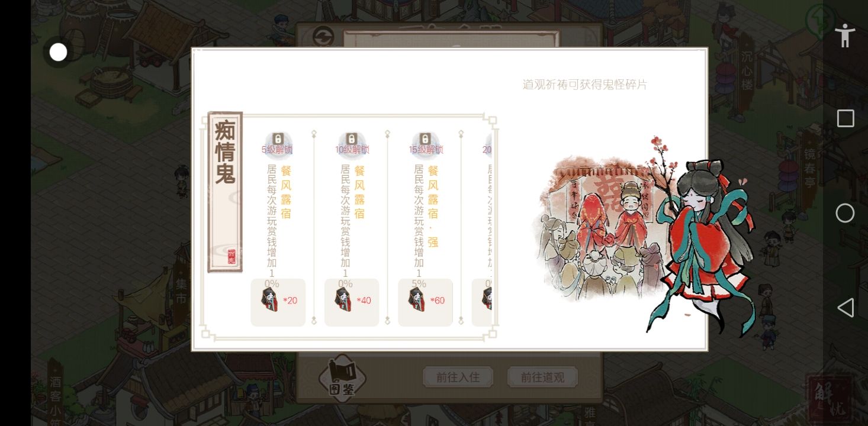Viewport: 868px width, 426px height.
Task: Tap the Android home circle button
Action: click(845, 213)
